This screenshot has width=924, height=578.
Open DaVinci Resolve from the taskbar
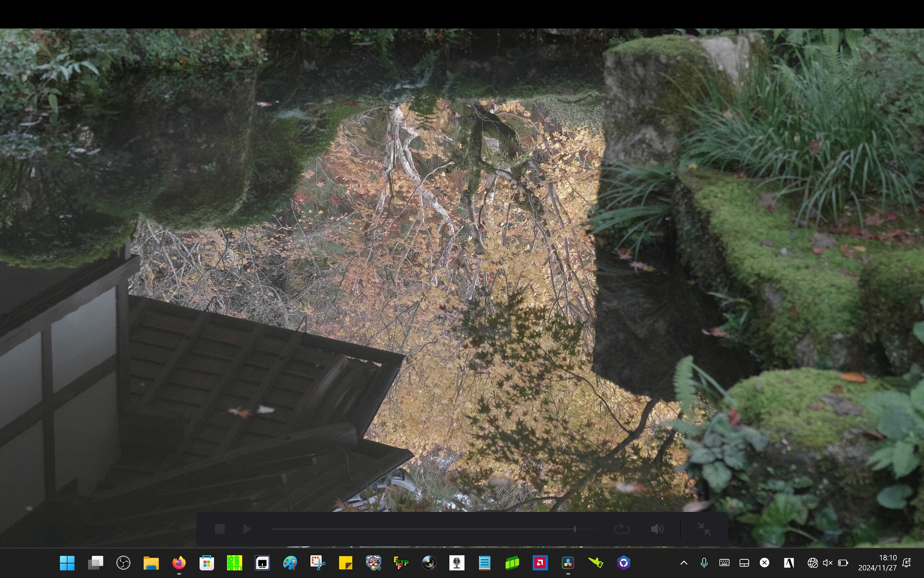[568, 563]
